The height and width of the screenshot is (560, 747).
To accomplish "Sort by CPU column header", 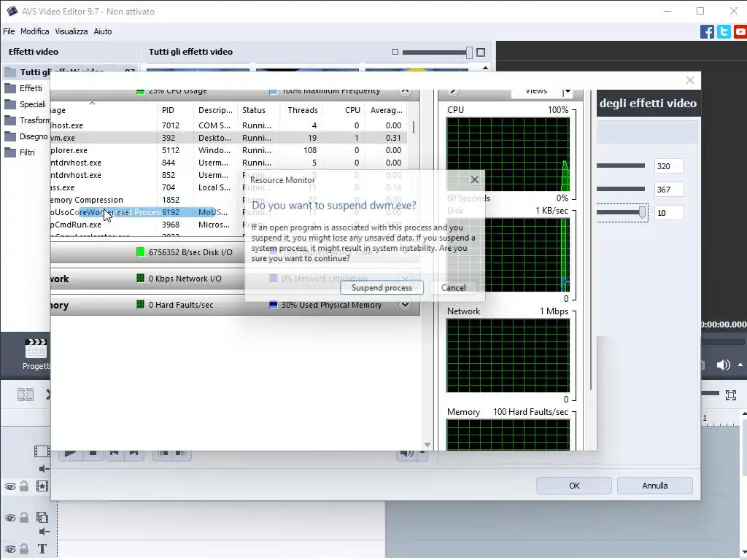I will point(352,110).
